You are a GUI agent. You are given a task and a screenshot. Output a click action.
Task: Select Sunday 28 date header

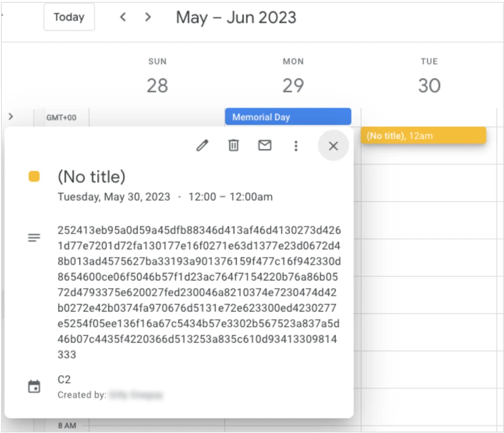pyautogui.click(x=157, y=85)
